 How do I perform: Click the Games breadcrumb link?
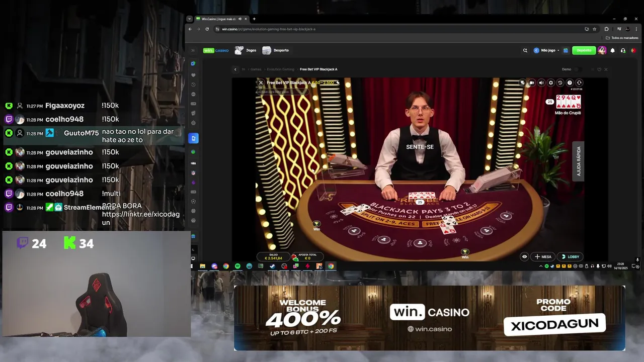[x=256, y=69]
